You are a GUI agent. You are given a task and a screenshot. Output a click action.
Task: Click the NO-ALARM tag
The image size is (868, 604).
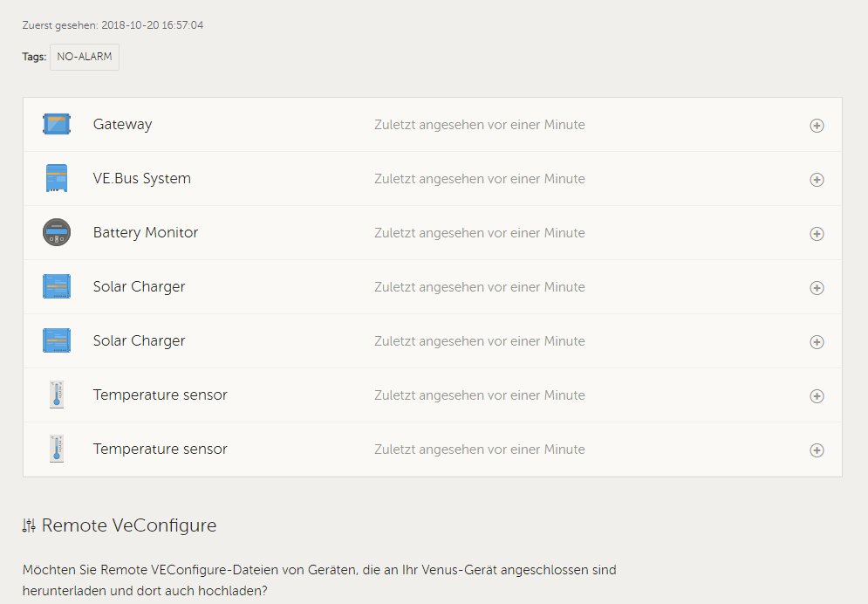pos(85,57)
